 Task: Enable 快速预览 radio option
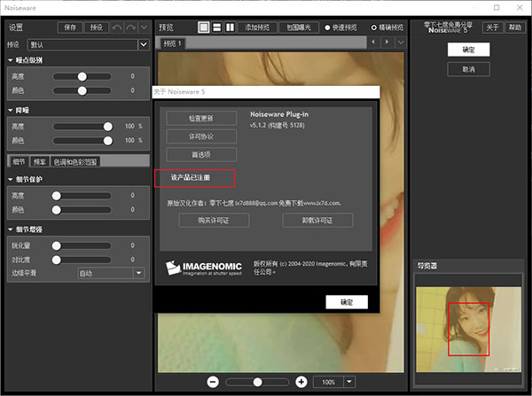coord(329,27)
